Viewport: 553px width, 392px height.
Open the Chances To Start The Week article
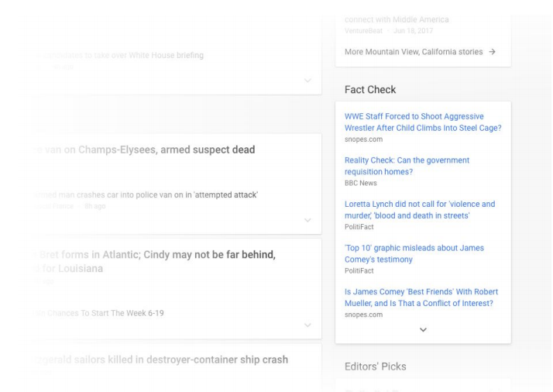(101, 313)
